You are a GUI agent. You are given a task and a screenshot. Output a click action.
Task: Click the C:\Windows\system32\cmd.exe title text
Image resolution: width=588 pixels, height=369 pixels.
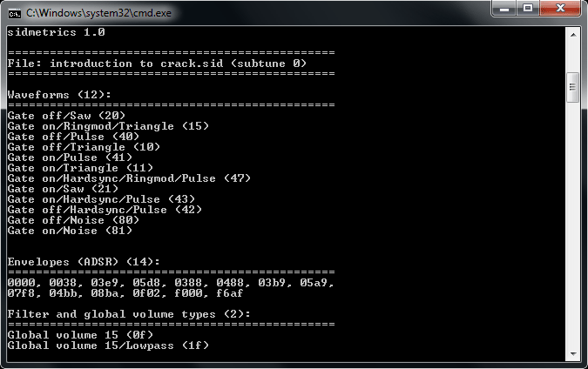[98, 13]
